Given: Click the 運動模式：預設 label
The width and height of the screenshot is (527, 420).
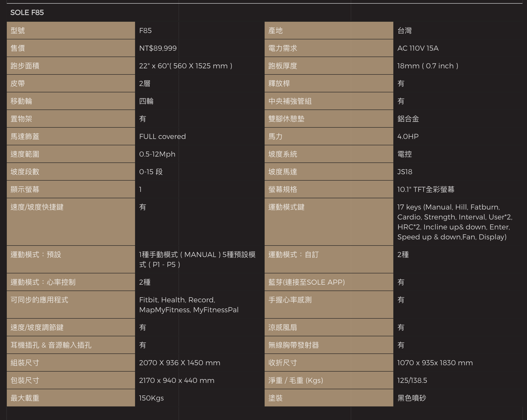Looking at the screenshot, I should (36, 255).
